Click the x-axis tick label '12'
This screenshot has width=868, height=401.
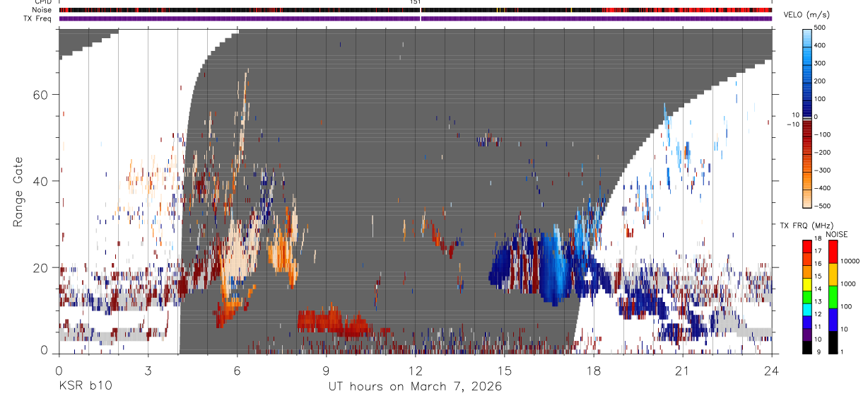pos(415,370)
